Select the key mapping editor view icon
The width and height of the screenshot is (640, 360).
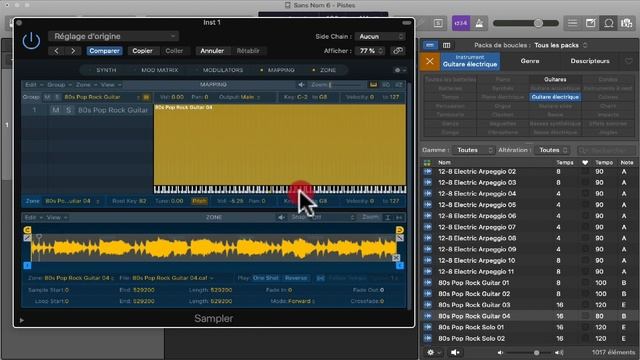coord(373,84)
